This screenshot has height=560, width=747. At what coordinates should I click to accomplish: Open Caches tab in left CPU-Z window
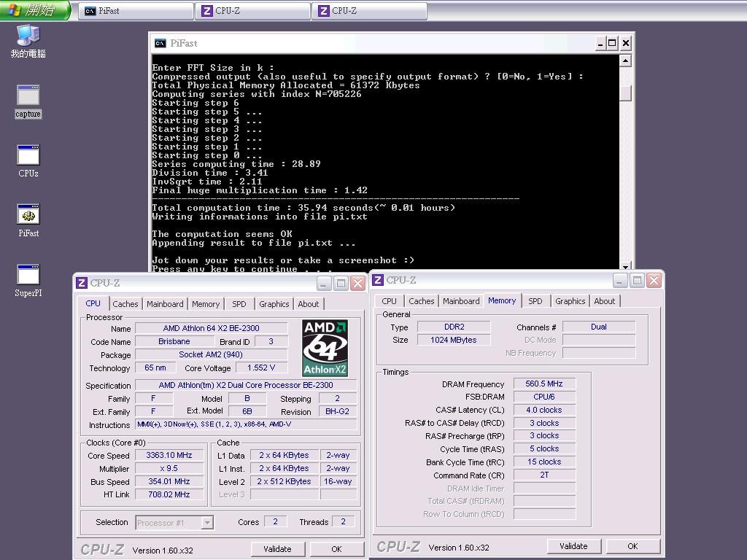(x=125, y=304)
